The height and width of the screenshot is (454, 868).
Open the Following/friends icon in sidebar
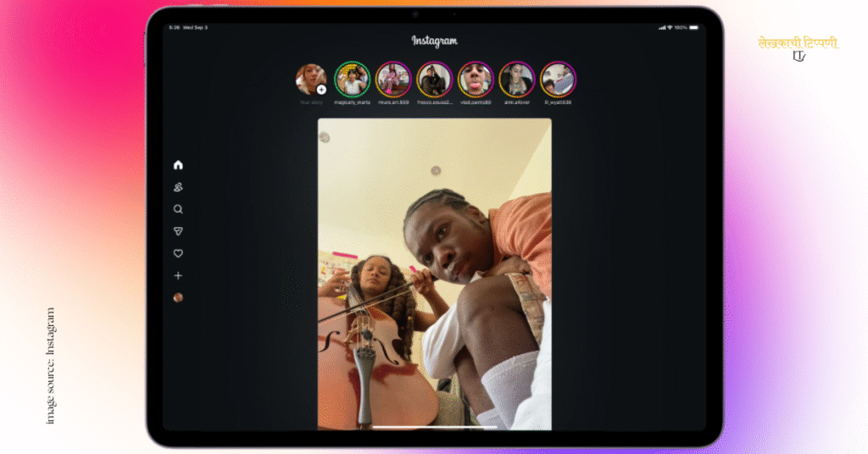pos(178,187)
